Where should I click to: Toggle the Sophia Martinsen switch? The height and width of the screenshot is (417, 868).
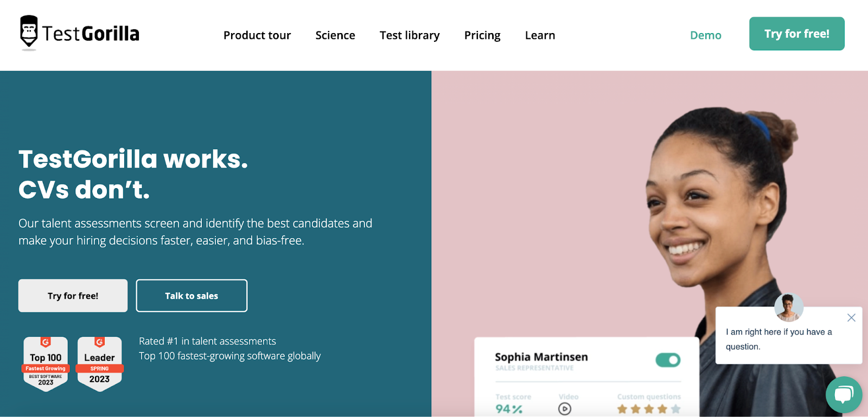tap(668, 360)
